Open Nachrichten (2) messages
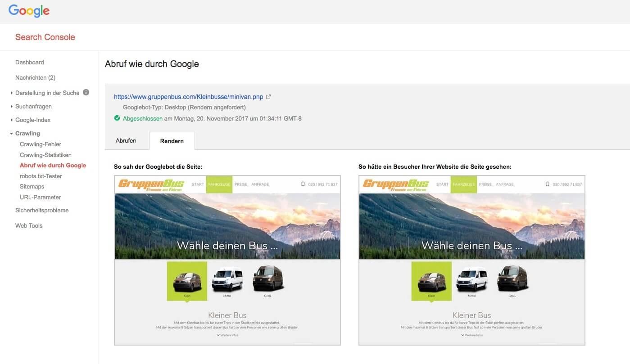This screenshot has width=630, height=364. (x=35, y=77)
